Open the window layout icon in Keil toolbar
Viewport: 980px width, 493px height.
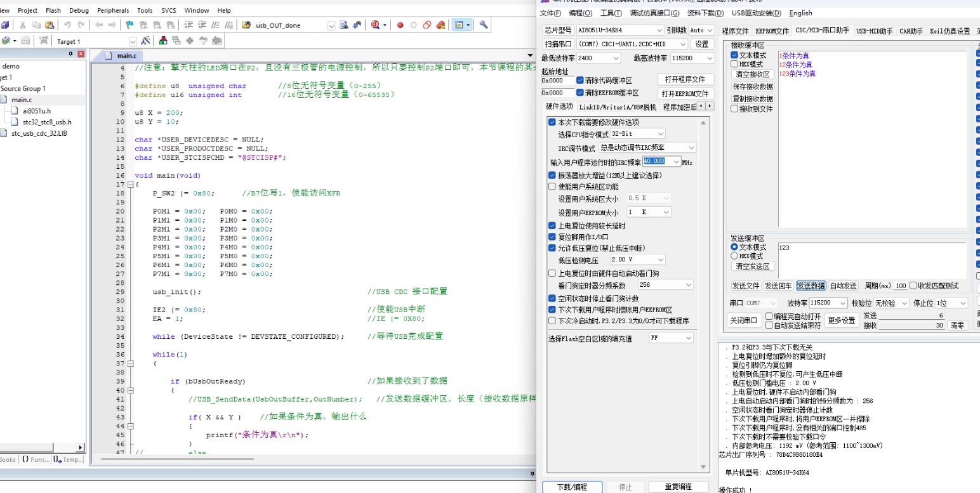click(458, 25)
